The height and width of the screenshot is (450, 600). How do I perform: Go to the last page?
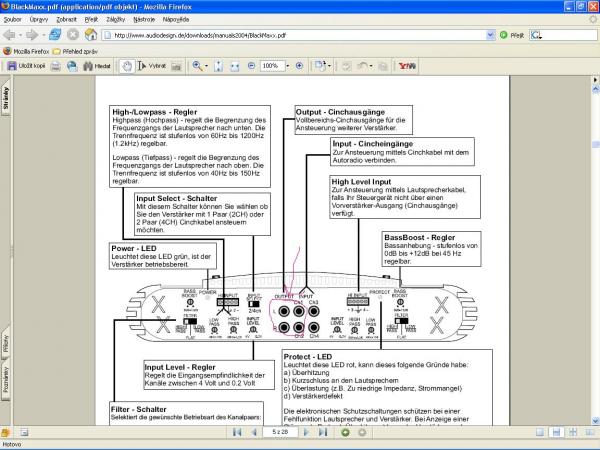[x=324, y=432]
